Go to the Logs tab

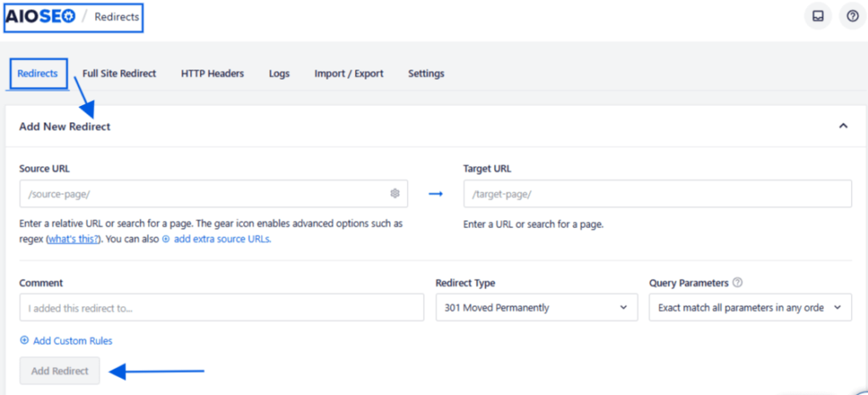point(280,74)
